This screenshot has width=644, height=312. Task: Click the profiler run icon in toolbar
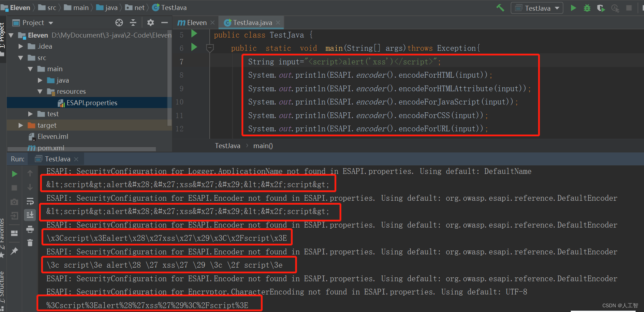615,8
